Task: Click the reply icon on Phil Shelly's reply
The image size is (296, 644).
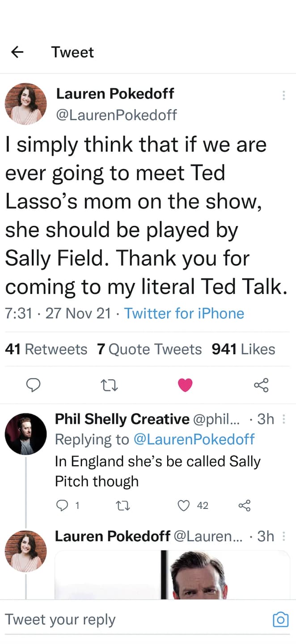Action: point(62,506)
